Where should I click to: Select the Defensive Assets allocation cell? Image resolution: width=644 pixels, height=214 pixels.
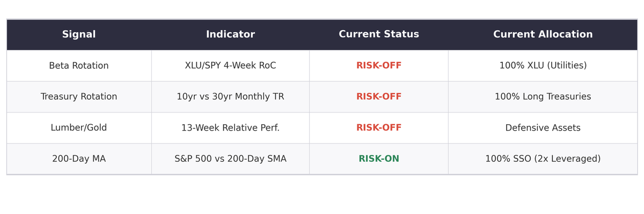tap(543, 128)
